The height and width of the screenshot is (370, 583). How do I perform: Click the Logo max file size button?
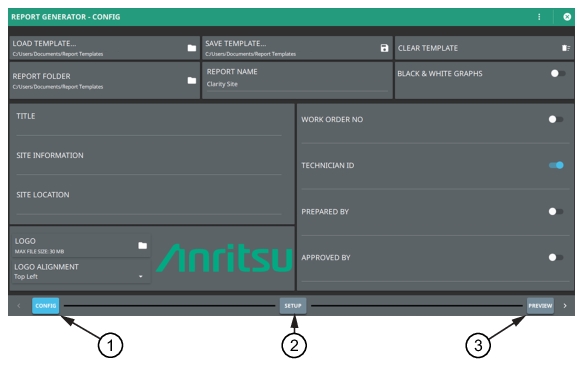[x=81, y=245]
